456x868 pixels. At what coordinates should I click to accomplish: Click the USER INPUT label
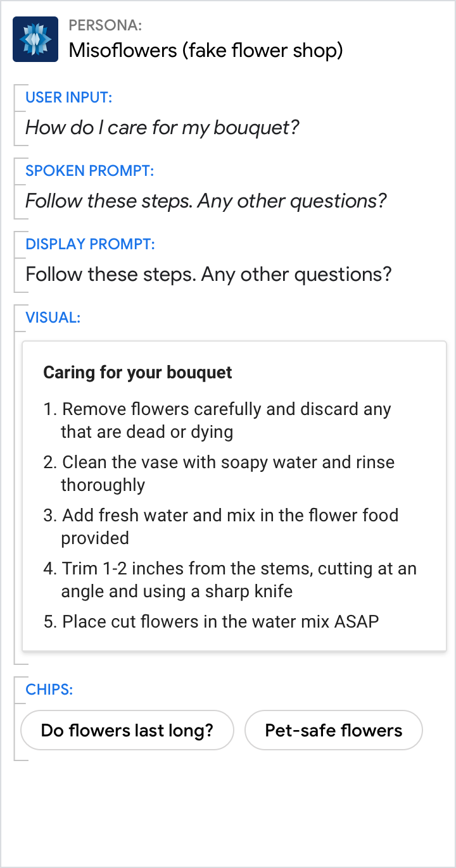click(68, 97)
